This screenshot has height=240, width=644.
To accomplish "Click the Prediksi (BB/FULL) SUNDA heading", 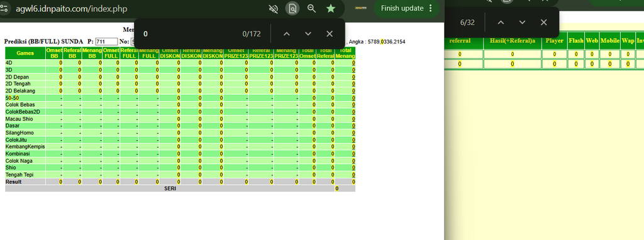I will click(43, 42).
